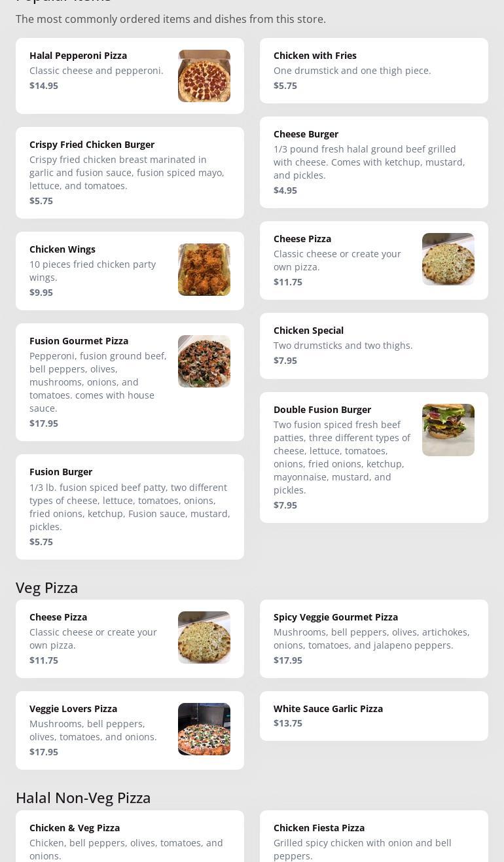
Task: Select the Cheese Pizza image under Veg Pizza
Action: [x=204, y=638]
